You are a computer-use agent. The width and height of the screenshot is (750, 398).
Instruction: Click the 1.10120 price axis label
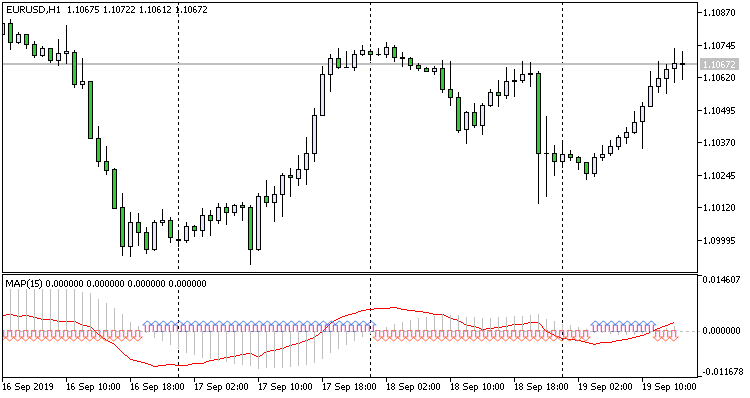tap(719, 208)
